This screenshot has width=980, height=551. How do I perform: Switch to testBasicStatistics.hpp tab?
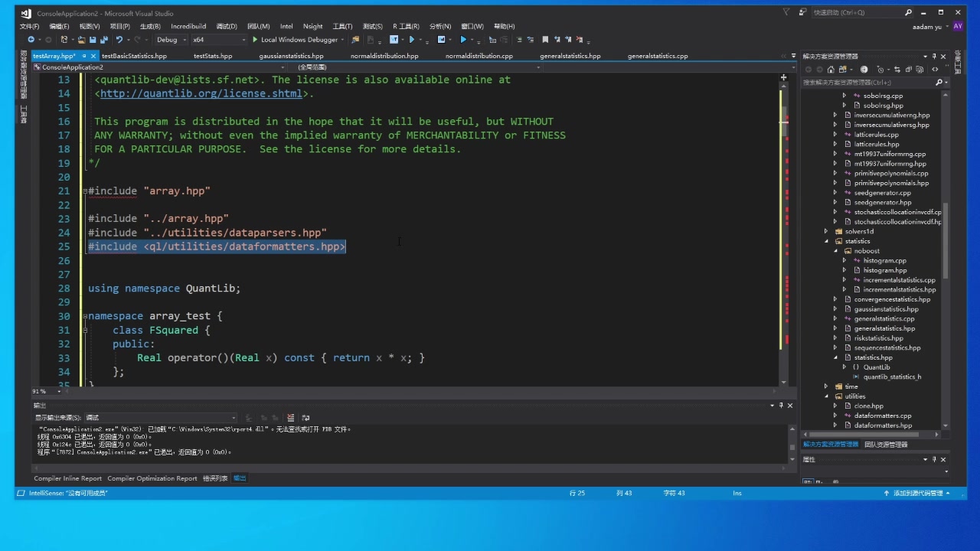[134, 56]
